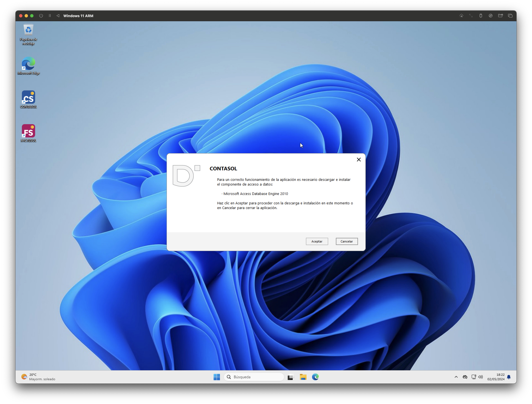This screenshot has width=532, height=404.
Task: Pause the Windows 11 ARM virtual machine
Action: [50, 16]
